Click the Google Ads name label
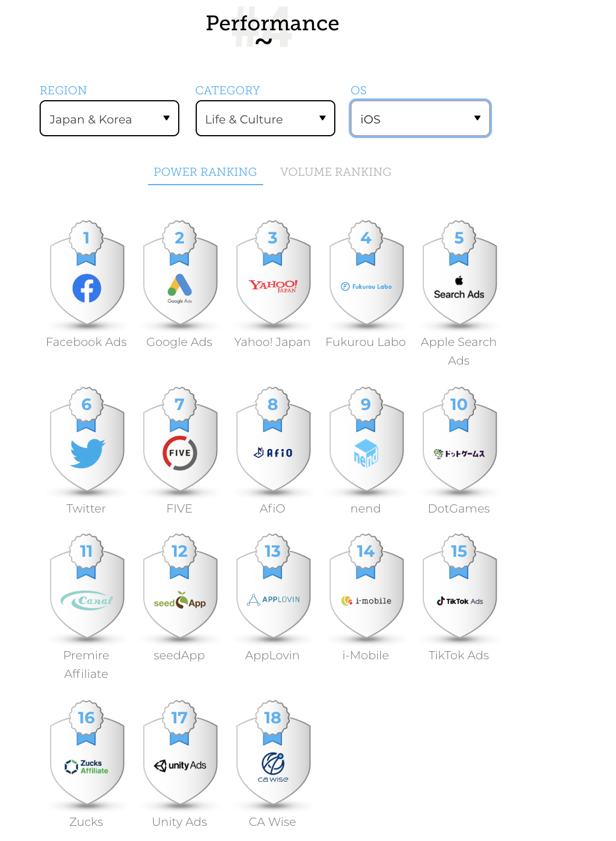Image resolution: width=616 pixels, height=841 pixels. coord(179,342)
